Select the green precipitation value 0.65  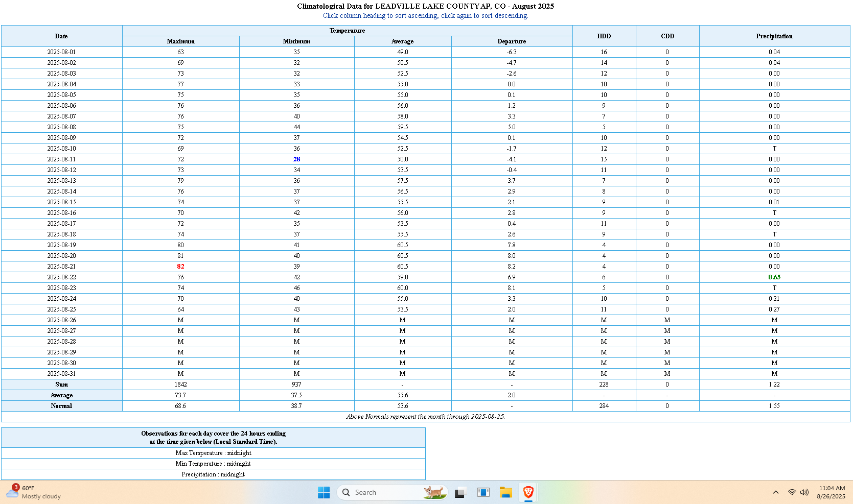click(774, 277)
